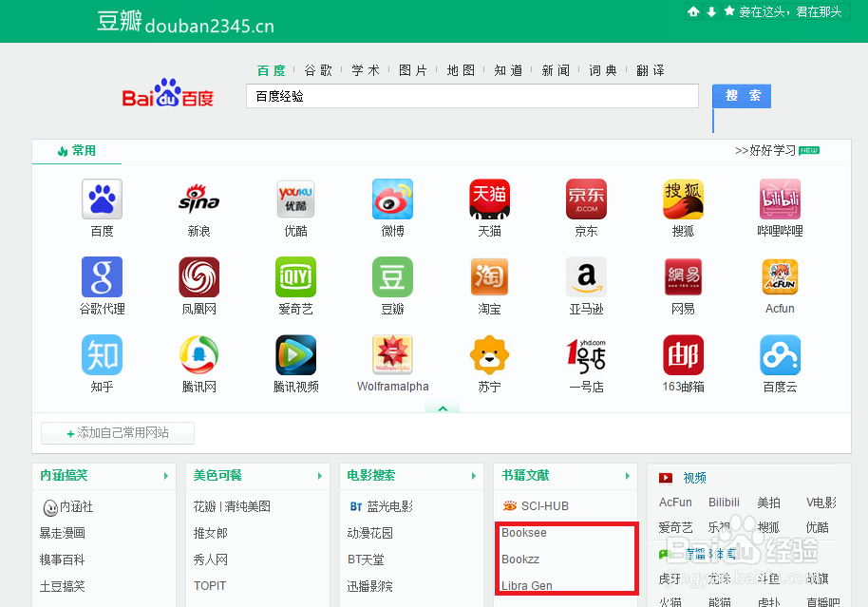Collapse the common sites panel with the chevron
Screen dimensions: 868x607
pyautogui.click(x=443, y=408)
